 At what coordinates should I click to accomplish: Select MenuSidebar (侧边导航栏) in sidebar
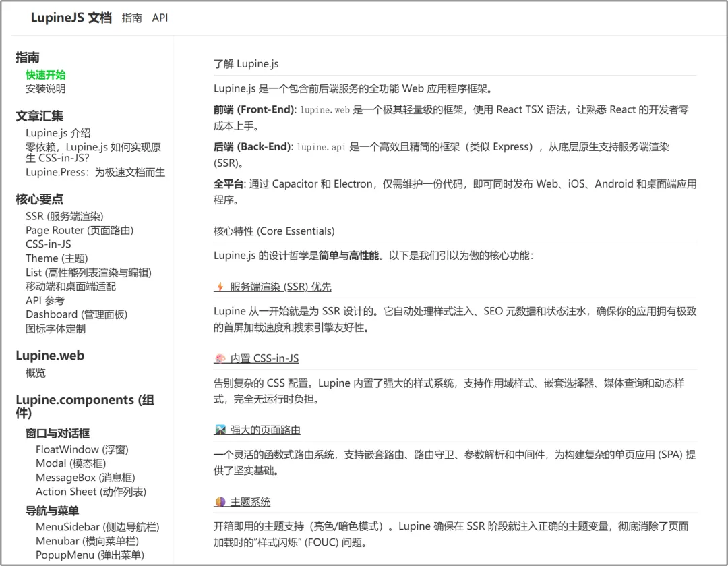point(97,527)
